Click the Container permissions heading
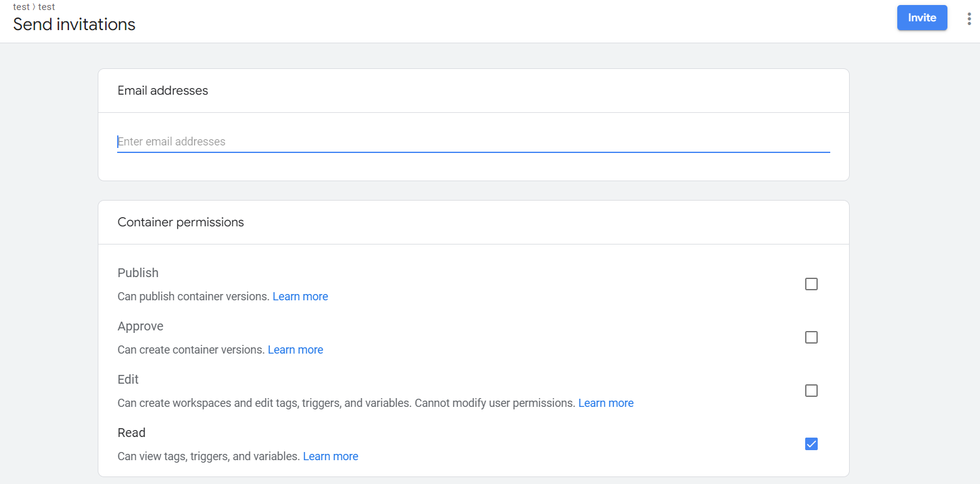This screenshot has width=980, height=484. pyautogui.click(x=180, y=222)
